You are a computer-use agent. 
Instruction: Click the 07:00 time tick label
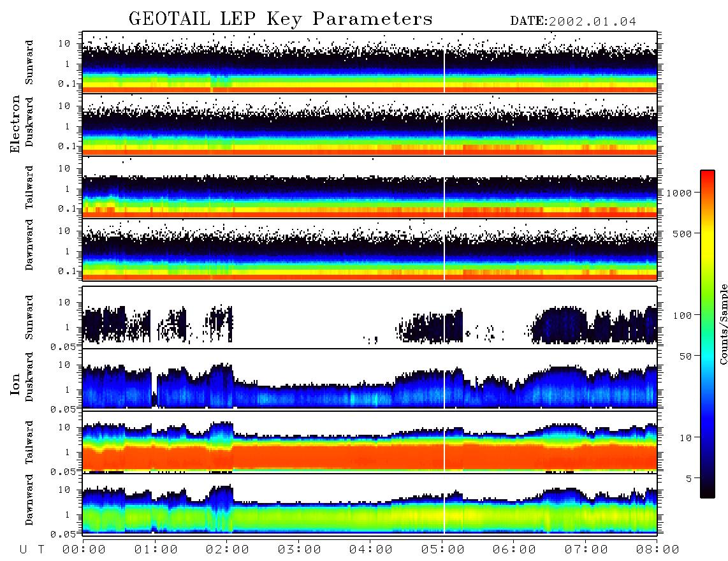(x=586, y=550)
